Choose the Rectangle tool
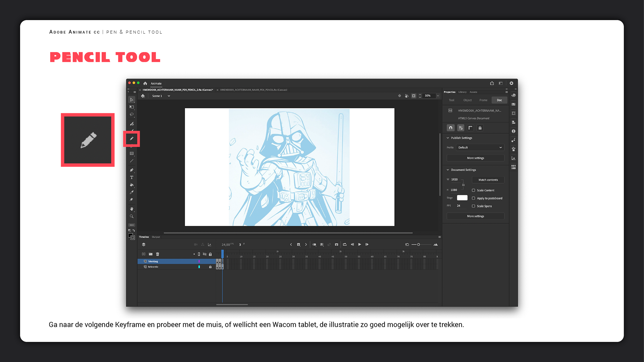This screenshot has width=644, height=362. [x=131, y=154]
